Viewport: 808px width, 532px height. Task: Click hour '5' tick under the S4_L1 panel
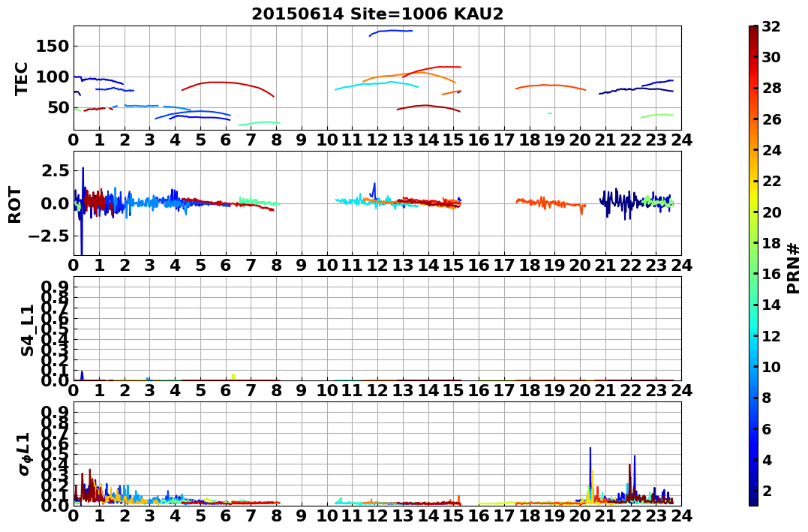tap(200, 390)
